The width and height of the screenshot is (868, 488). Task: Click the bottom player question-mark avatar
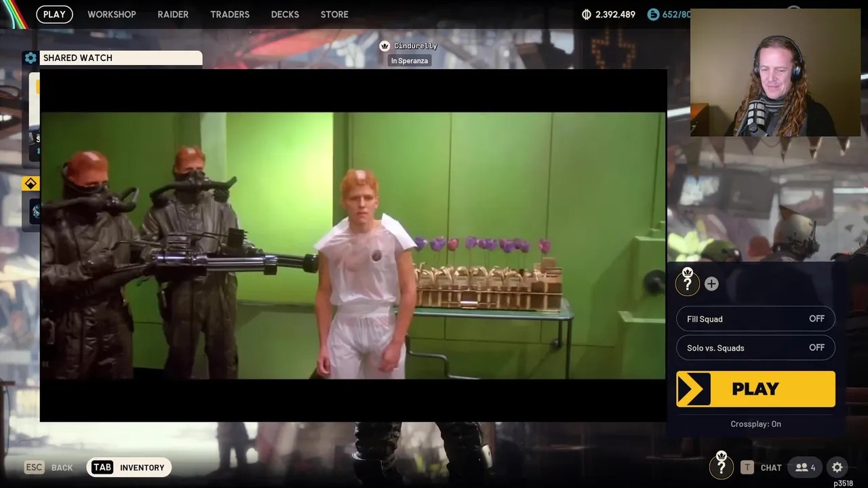[721, 466]
